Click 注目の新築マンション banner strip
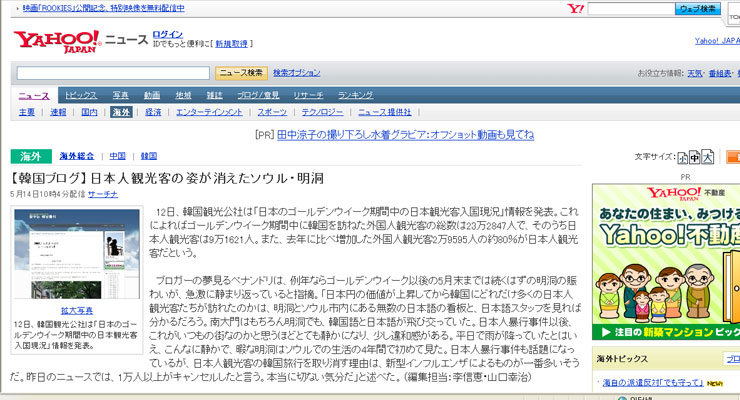 (x=666, y=332)
